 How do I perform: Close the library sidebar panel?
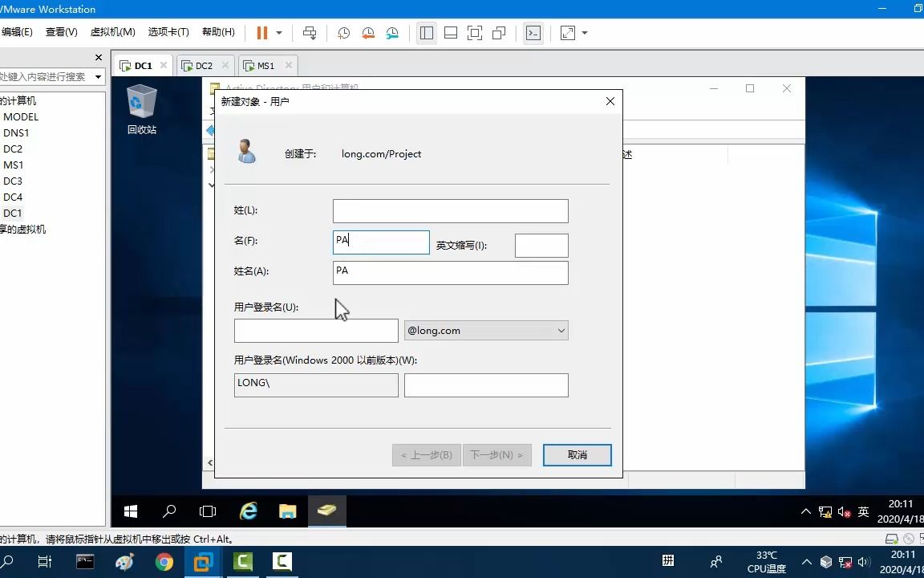(x=99, y=57)
